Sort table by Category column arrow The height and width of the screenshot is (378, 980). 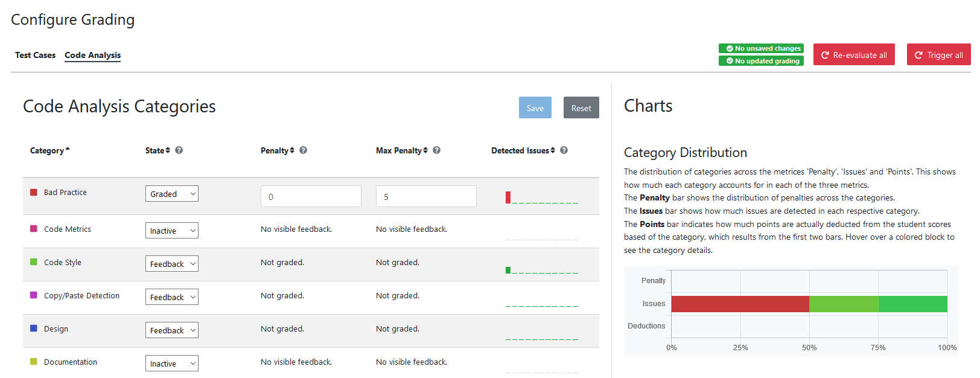(67, 150)
